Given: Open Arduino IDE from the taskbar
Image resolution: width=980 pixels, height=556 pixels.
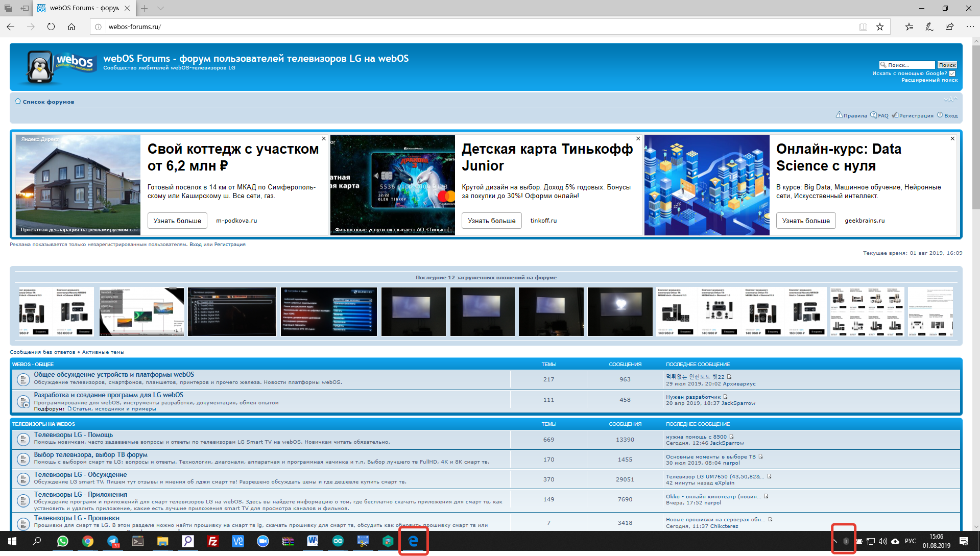Looking at the screenshot, I should click(x=338, y=541).
